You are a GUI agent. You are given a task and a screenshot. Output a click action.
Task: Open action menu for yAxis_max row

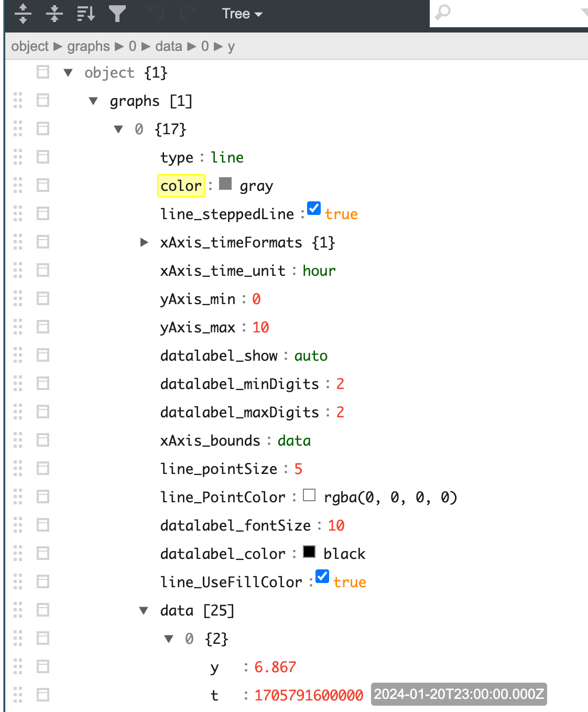(x=43, y=327)
